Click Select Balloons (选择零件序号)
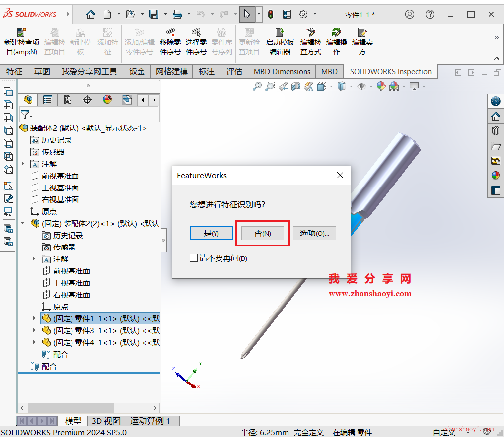This screenshot has width=504, height=437. (x=196, y=42)
